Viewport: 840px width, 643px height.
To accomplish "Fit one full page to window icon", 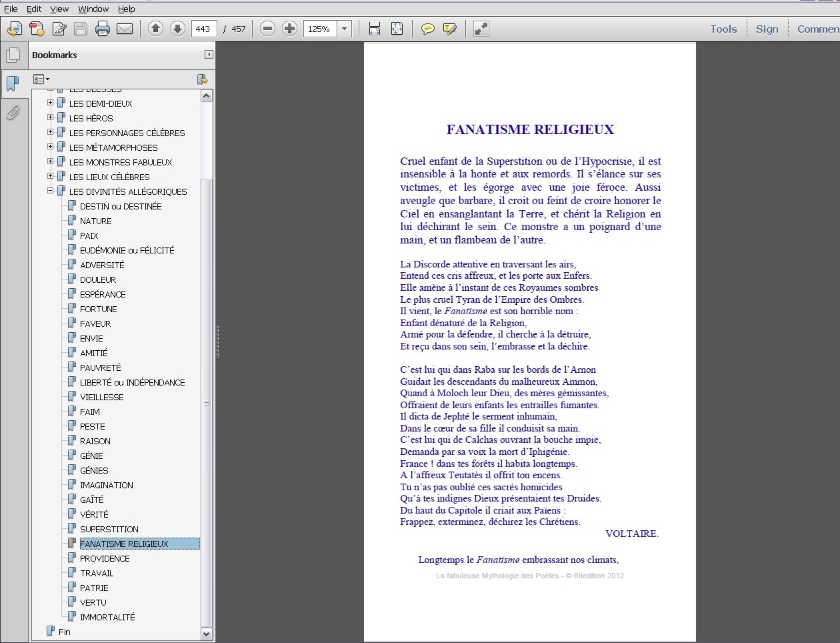I will 397,29.
